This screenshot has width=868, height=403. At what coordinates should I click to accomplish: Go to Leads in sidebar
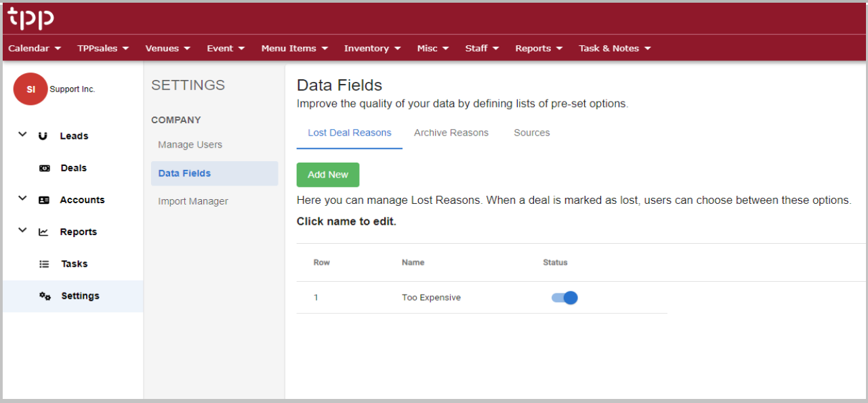coord(74,136)
